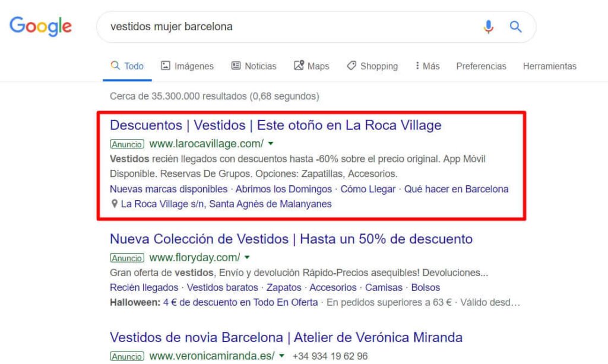Click the www.floryday.com/ URL
The width and height of the screenshot is (608, 364).
click(195, 257)
